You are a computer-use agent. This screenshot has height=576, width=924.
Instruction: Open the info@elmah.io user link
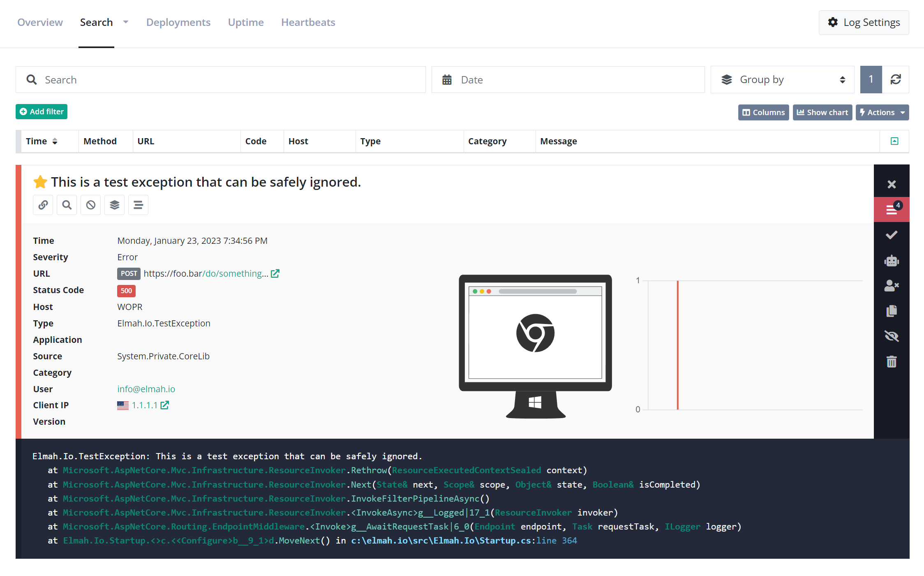146,389
